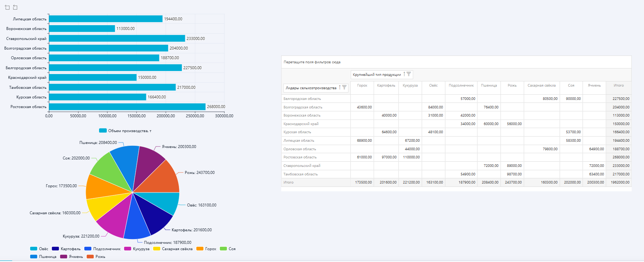Image resolution: width=644 pixels, height=262 pixels.
Task: Click the first square icon above the bar chart
Action: point(7,7)
